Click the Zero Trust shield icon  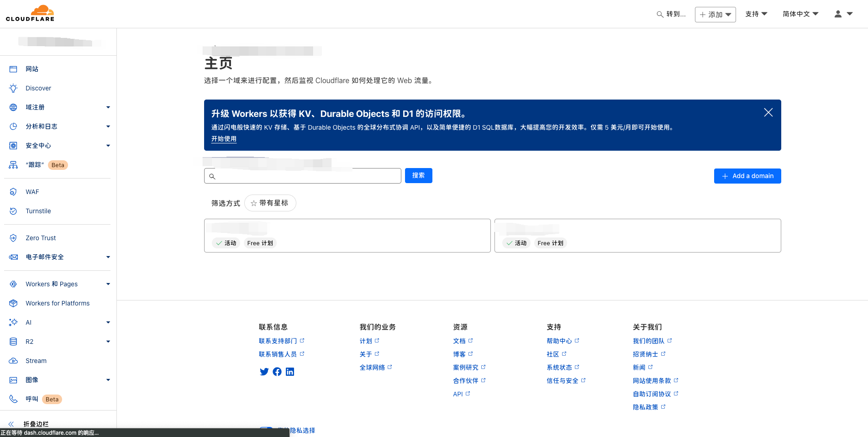[x=13, y=238]
